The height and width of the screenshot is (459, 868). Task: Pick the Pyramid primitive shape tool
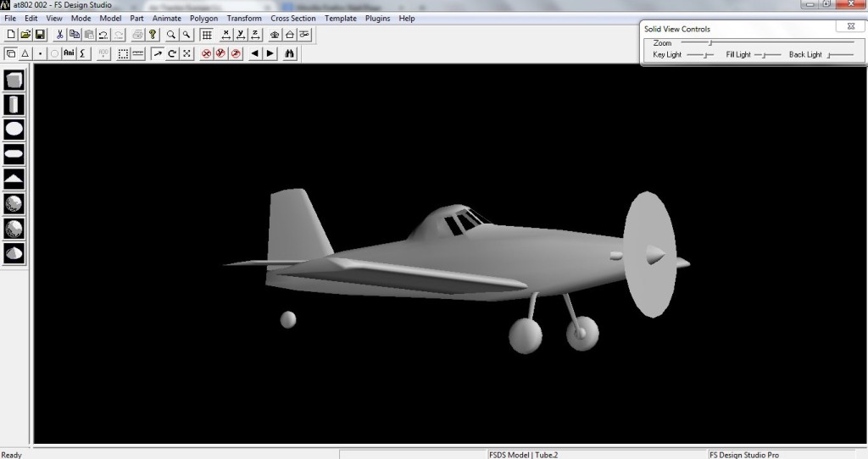click(14, 179)
